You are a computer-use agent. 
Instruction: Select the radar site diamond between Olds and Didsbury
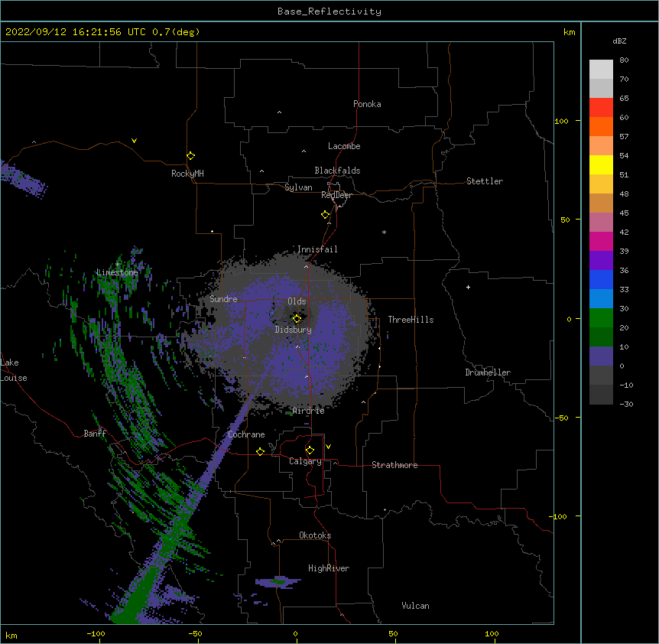pos(297,318)
